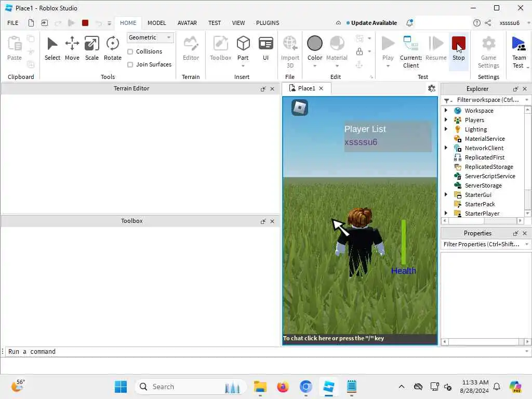Open the Toolbox from Insert group

point(220,48)
